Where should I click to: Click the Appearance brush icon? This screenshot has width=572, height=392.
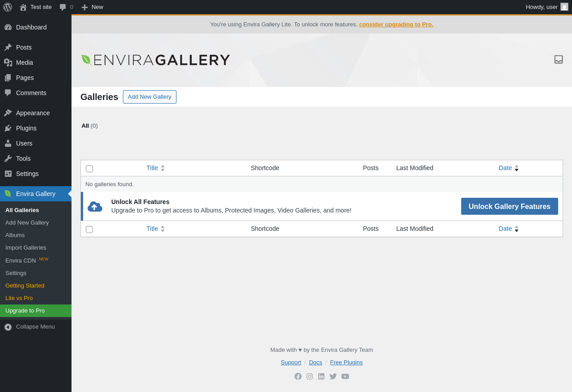pyautogui.click(x=8, y=113)
